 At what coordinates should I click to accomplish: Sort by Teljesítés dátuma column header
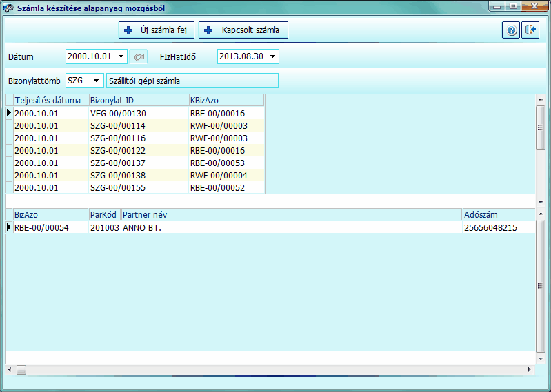click(50, 100)
